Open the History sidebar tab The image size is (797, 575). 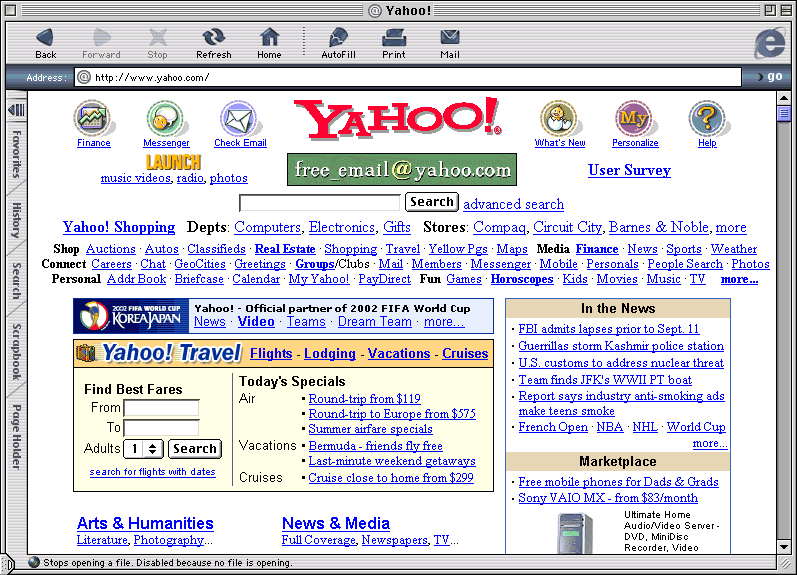click(16, 219)
